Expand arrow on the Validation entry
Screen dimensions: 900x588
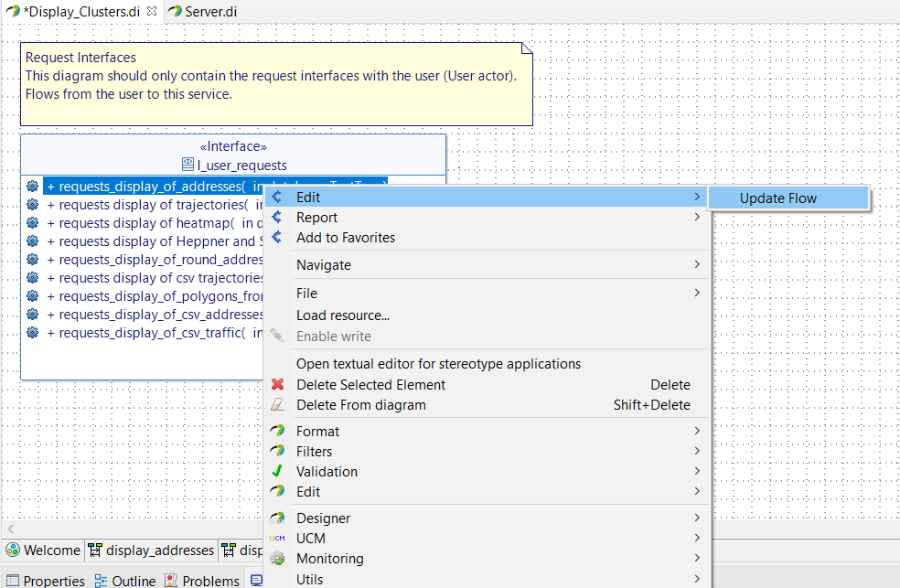[x=697, y=471]
